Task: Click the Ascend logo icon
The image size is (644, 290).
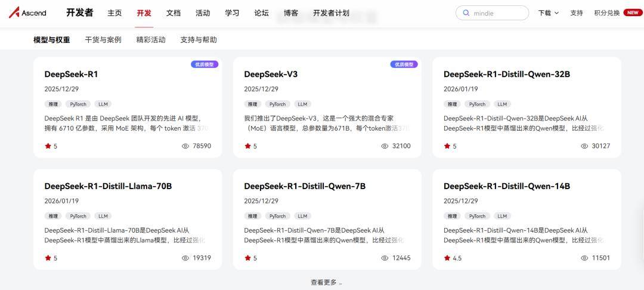Action: [14, 13]
